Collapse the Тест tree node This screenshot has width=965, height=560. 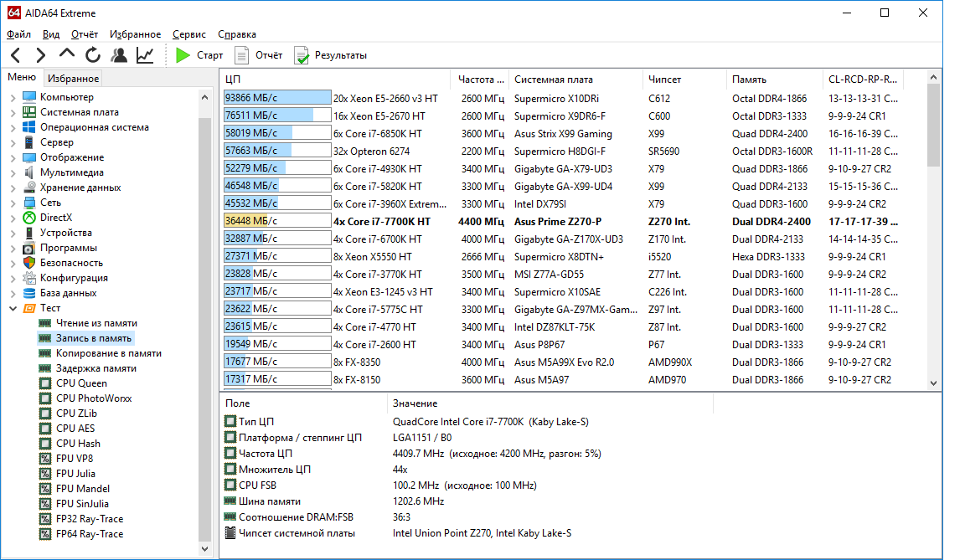click(x=13, y=309)
